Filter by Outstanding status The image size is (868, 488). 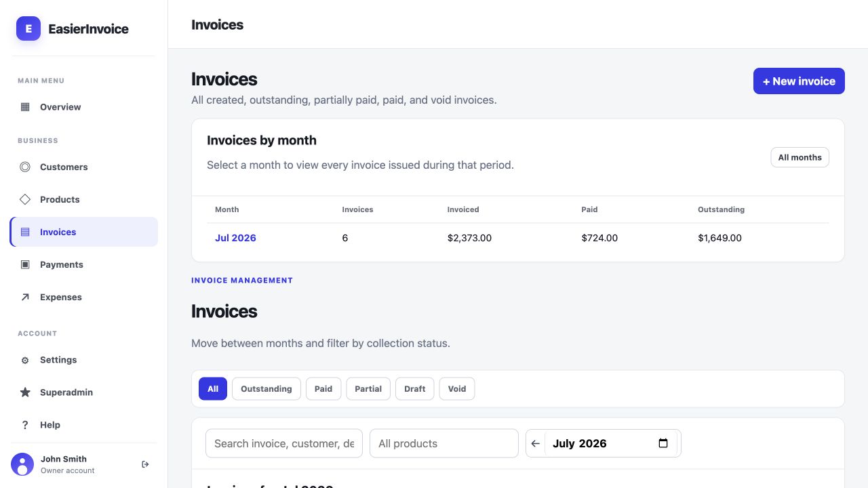click(x=267, y=389)
